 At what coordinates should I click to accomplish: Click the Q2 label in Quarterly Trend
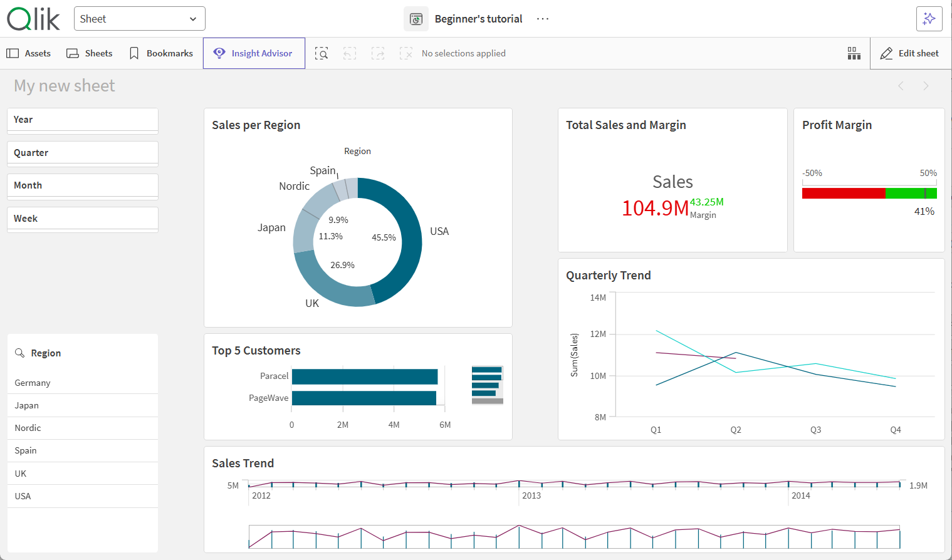point(736,430)
